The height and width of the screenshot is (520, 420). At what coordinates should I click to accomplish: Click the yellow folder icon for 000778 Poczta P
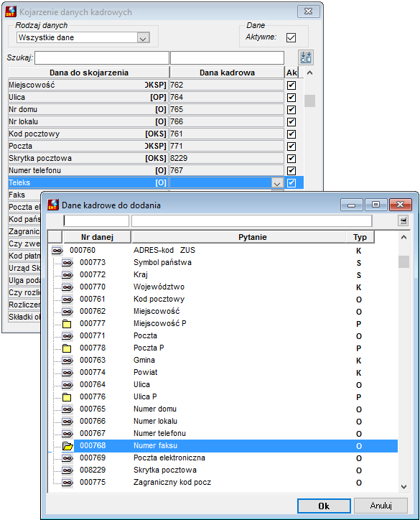coord(67,348)
